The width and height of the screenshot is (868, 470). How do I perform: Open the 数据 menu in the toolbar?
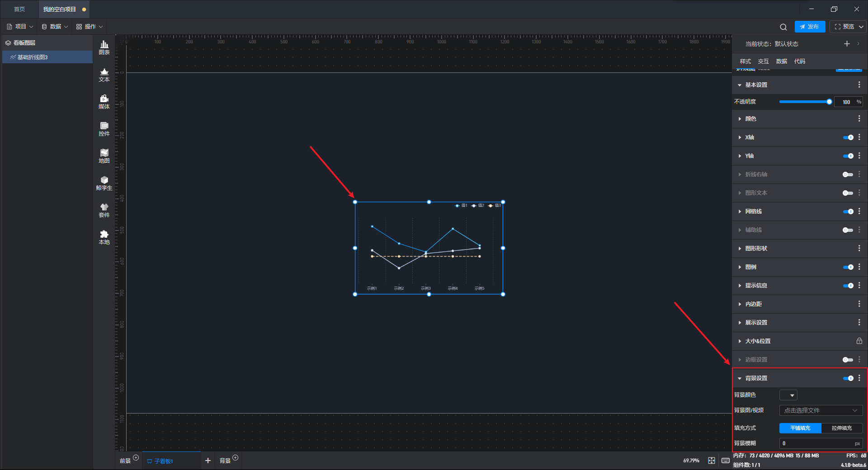55,27
